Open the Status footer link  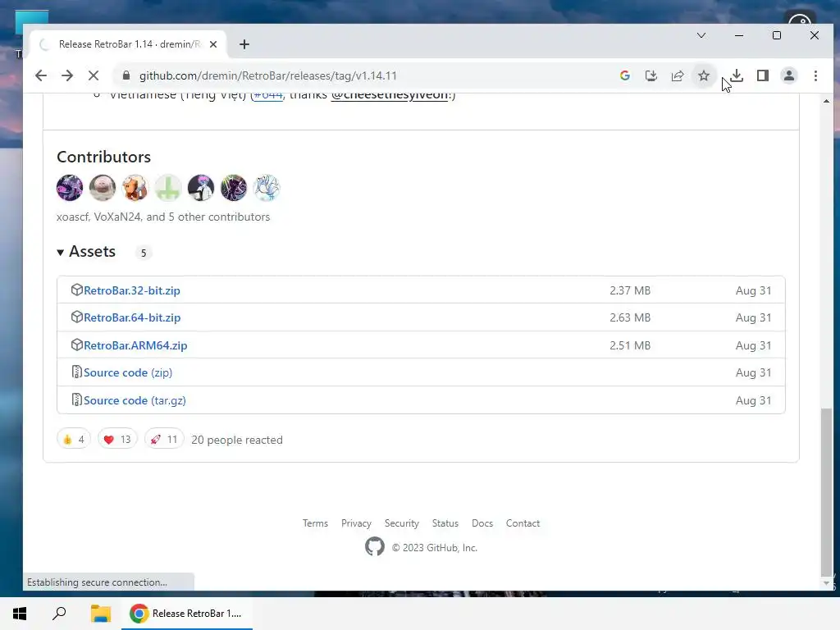coord(445,523)
